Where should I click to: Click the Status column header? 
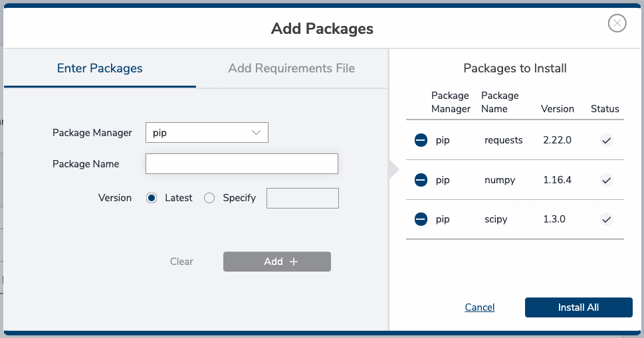click(605, 109)
